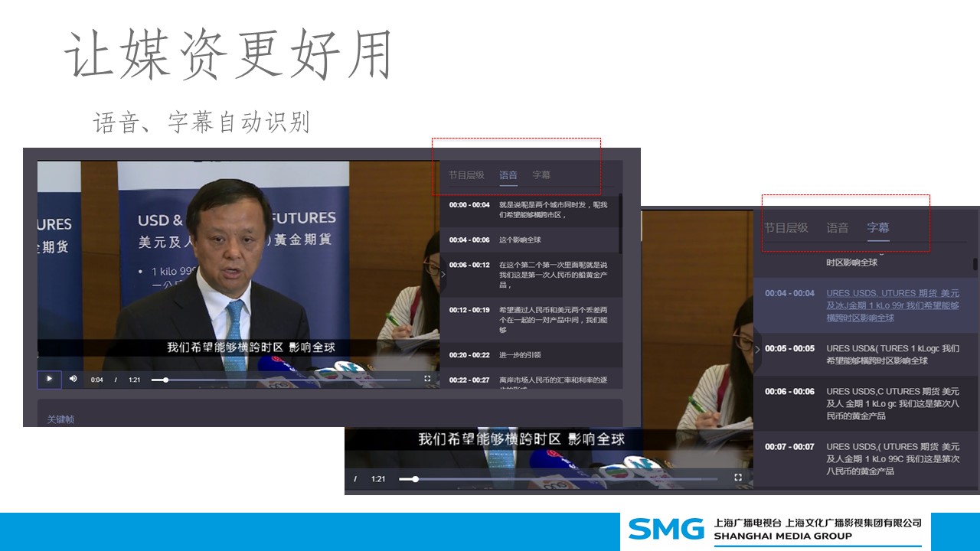
Task: Click the subtitle 语音、字幕自动识别
Action: pos(201,122)
